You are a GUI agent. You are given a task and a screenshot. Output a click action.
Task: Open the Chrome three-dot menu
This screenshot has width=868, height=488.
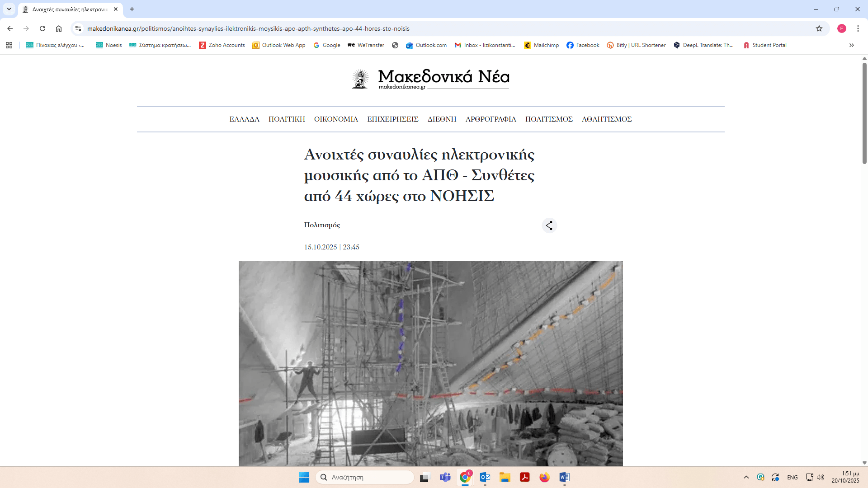[858, 28]
